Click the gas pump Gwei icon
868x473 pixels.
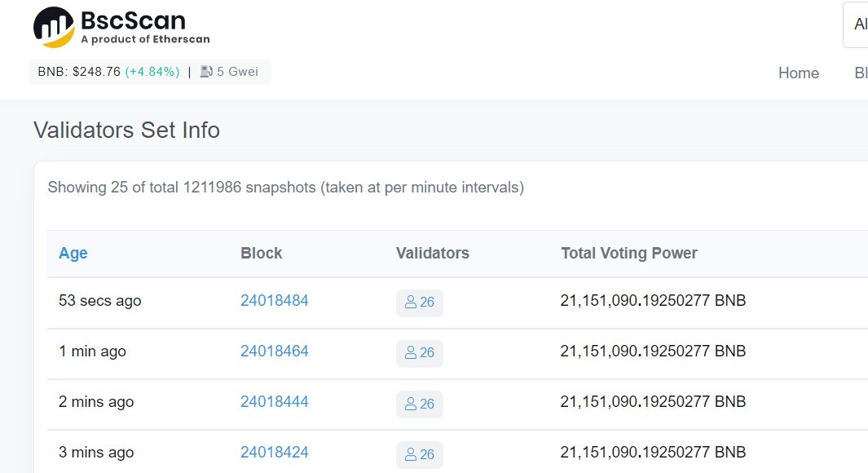tap(206, 72)
